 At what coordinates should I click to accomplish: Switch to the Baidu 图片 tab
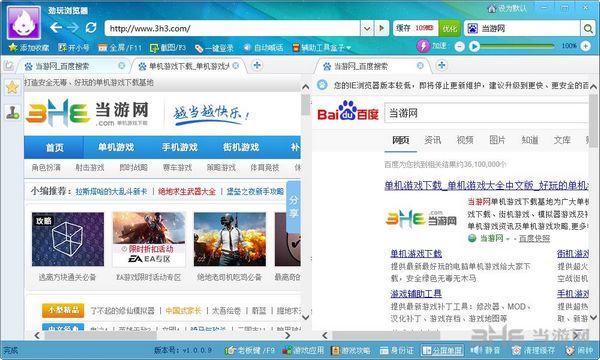[497, 140]
